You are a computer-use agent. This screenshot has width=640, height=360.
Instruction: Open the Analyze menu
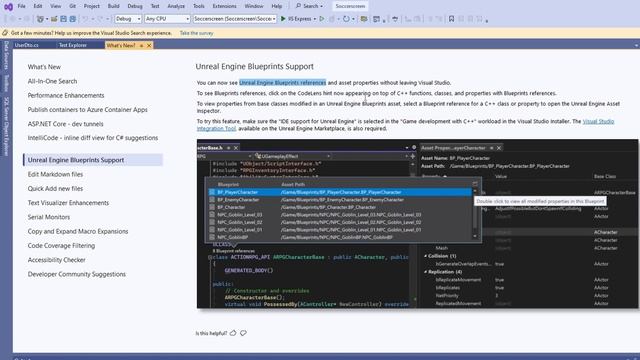pos(176,6)
